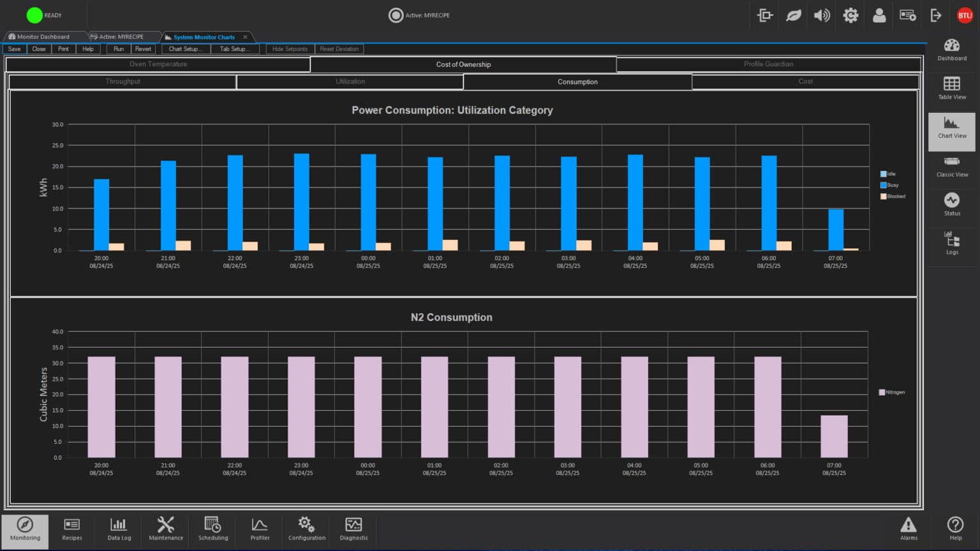Open the Scheduling module
The width and height of the screenshot is (980, 551).
[213, 529]
